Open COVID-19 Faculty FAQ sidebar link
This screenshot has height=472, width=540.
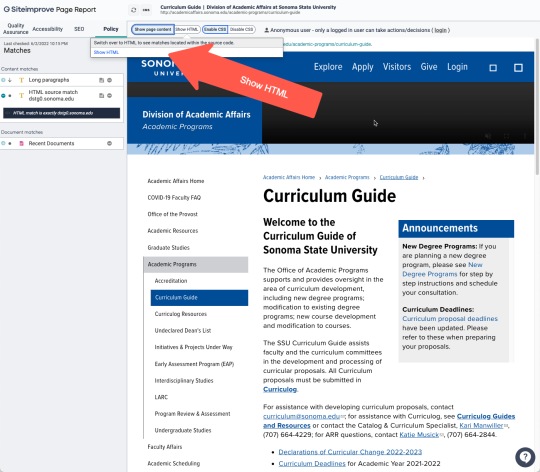tap(174, 198)
